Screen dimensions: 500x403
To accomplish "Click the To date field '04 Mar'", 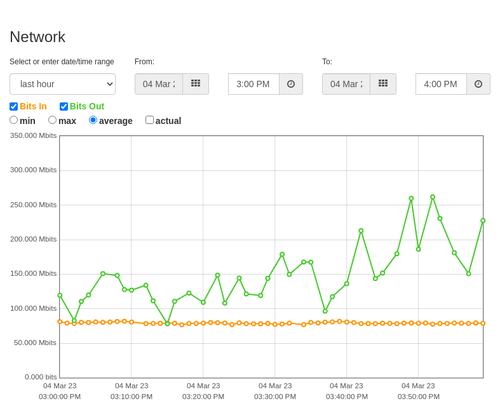I will (346, 84).
